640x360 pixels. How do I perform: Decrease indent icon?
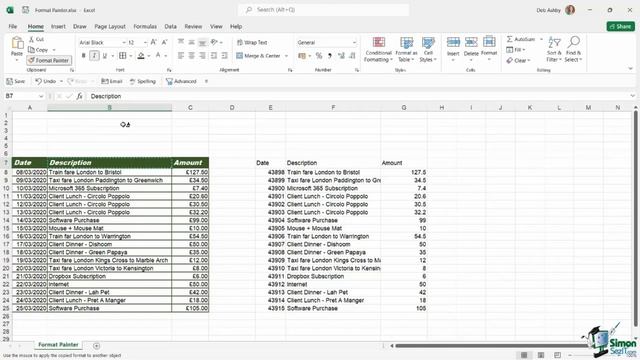pyautogui.click(x=213, y=56)
